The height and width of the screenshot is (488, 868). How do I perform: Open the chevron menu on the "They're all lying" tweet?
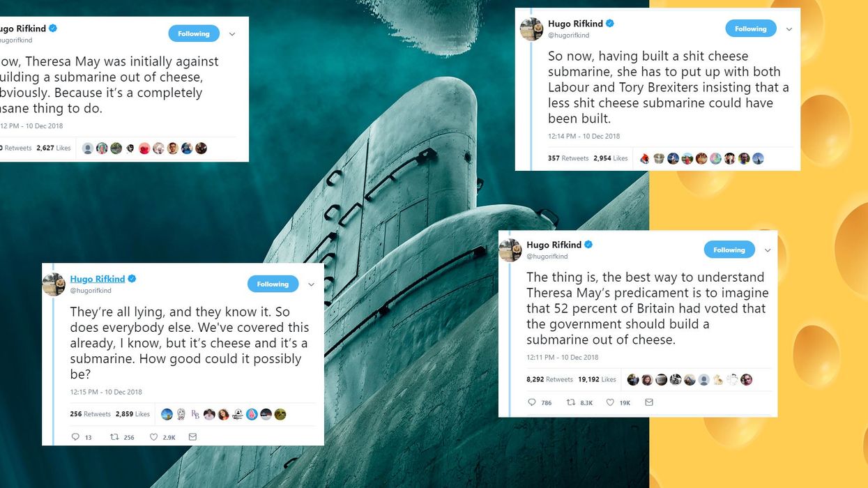311,284
